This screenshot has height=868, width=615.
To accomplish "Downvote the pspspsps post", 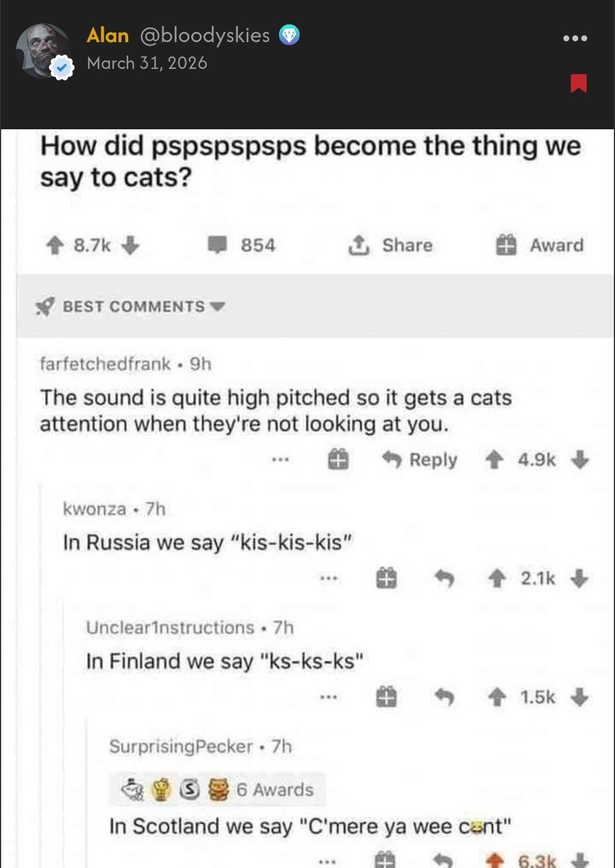I will click(130, 245).
